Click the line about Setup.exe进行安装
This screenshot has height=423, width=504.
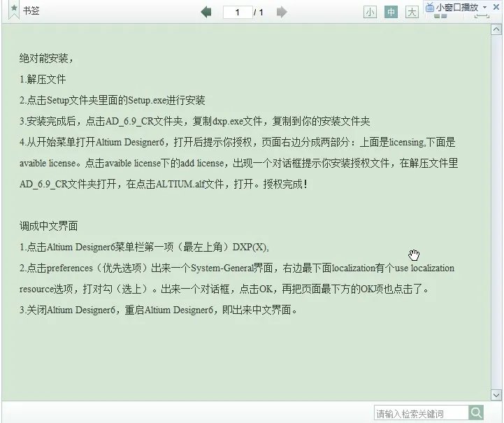point(112,100)
